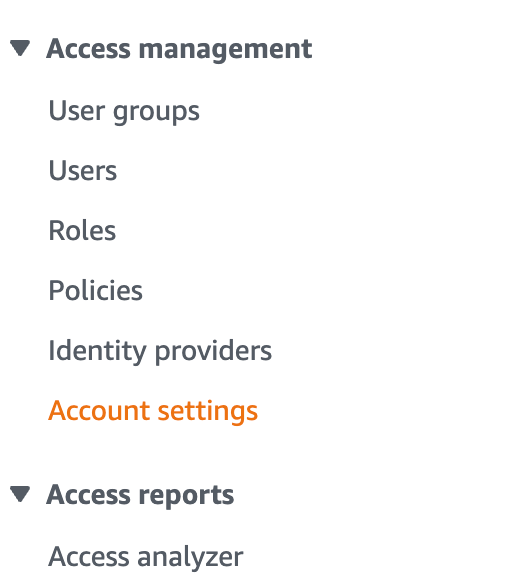Select the highlighted Account settings link
The width and height of the screenshot is (514, 584).
(x=153, y=411)
